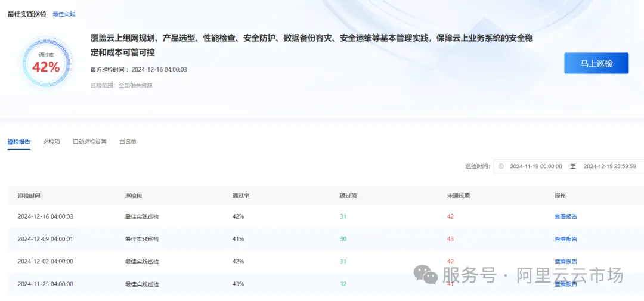644x301 pixels.
Task: View report for 2024-12-16 04:00:03 inspection
Action: click(566, 216)
